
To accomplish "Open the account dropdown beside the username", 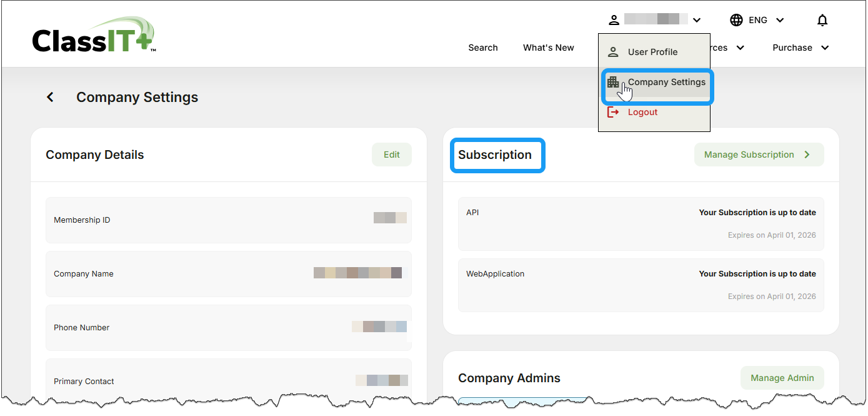I will 697,19.
